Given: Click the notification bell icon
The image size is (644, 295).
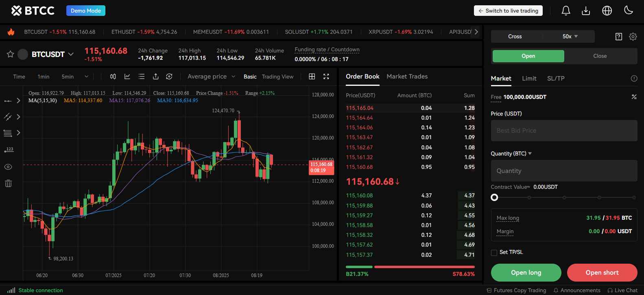Looking at the screenshot, I should [x=565, y=11].
